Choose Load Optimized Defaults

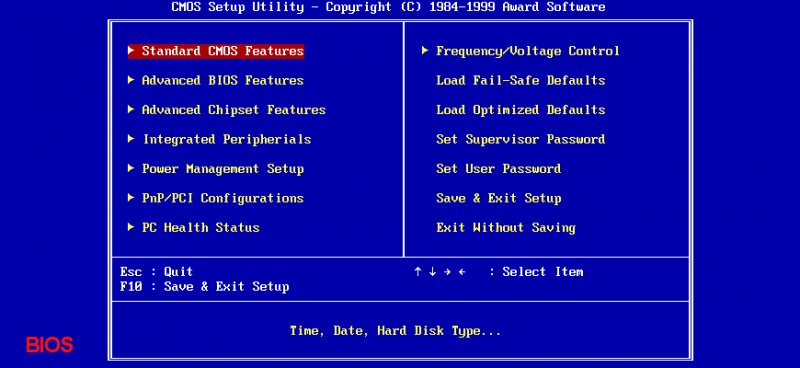click(x=521, y=110)
